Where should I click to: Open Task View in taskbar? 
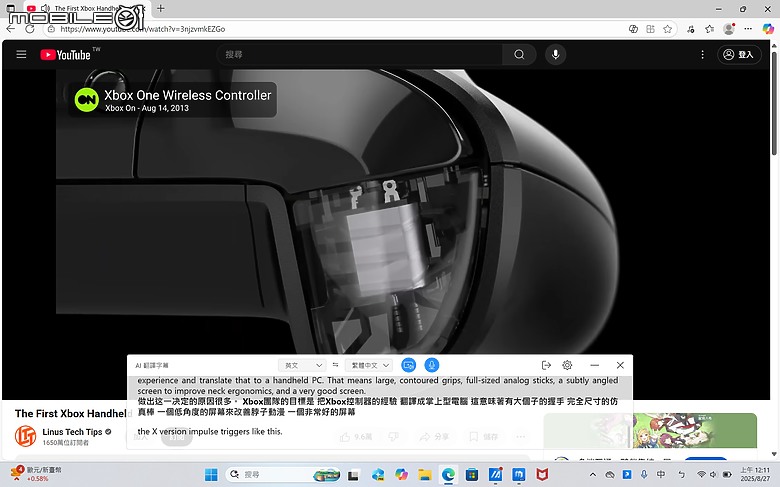[x=353, y=475]
